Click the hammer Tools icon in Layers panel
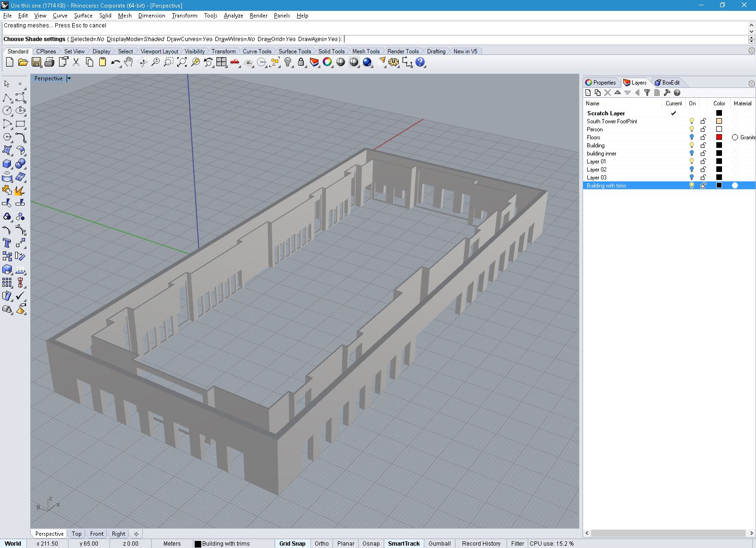The width and height of the screenshot is (756, 548). 667,93
